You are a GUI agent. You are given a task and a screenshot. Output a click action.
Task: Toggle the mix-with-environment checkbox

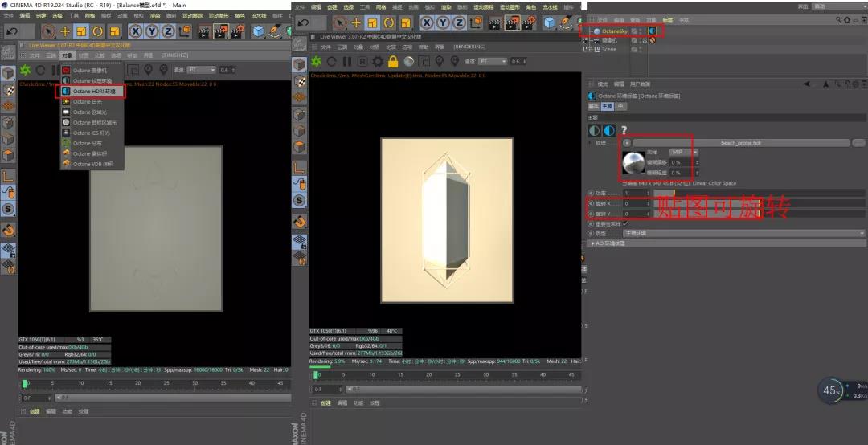coord(625,223)
